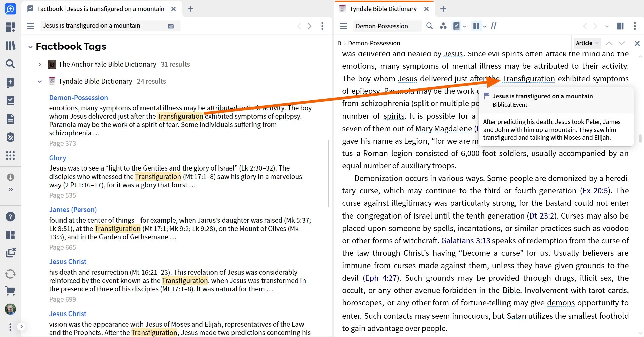Open the shield tool icon in sidebar
644x337 pixels.
[x=10, y=137]
